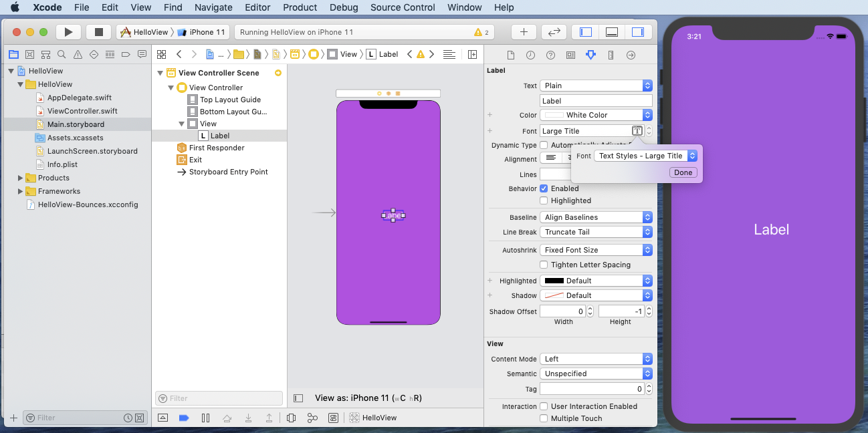Toggle document outline button below canvas
This screenshot has width=868, height=433.
tap(298, 398)
